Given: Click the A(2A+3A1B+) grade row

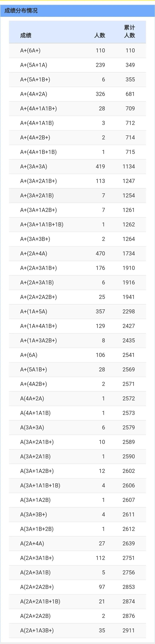Looking at the screenshot, I should pos(77,558).
